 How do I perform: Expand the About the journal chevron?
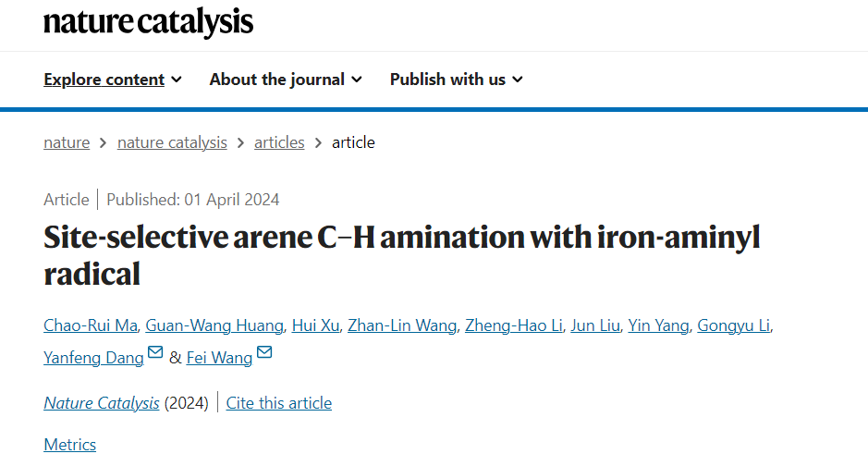(x=357, y=80)
